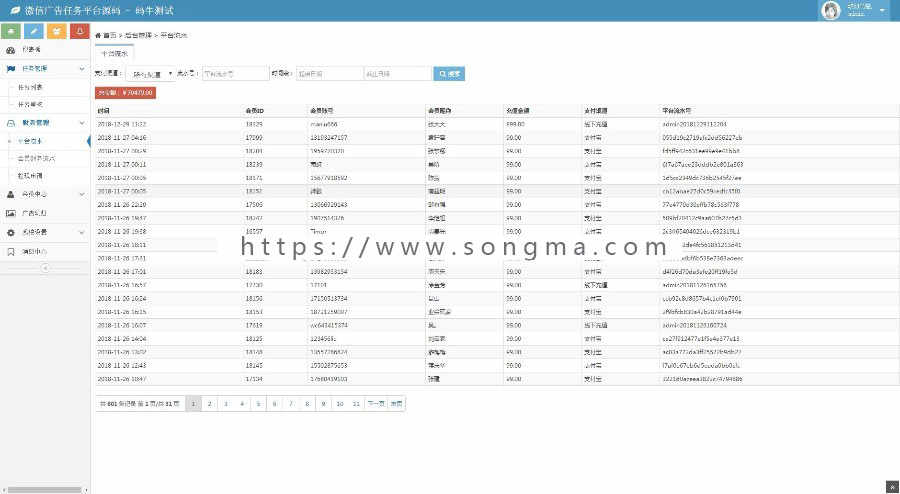Click the bookmark icon in sidebar
Viewport: 900px width, 494px height.
click(11, 252)
